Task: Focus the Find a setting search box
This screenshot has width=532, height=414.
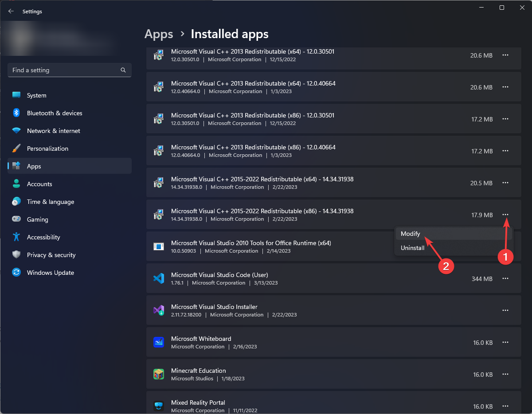Action: 70,70
